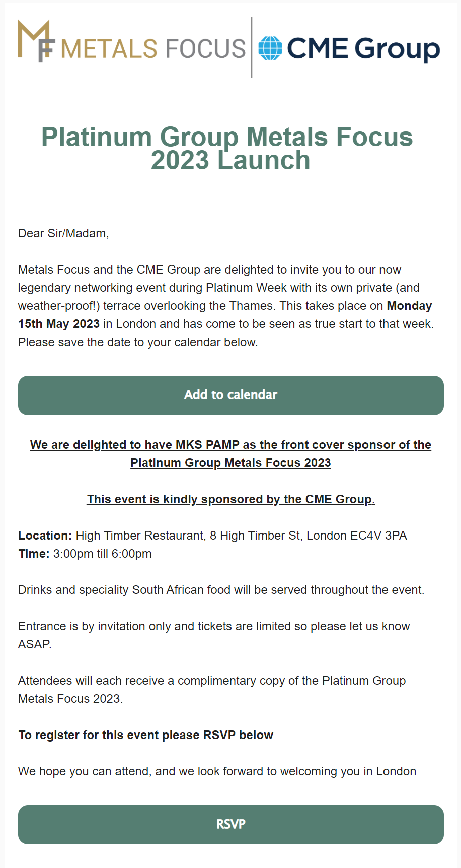461x868 pixels.
Task: Click the Dear Sir/Madam greeting
Action: coord(63,233)
